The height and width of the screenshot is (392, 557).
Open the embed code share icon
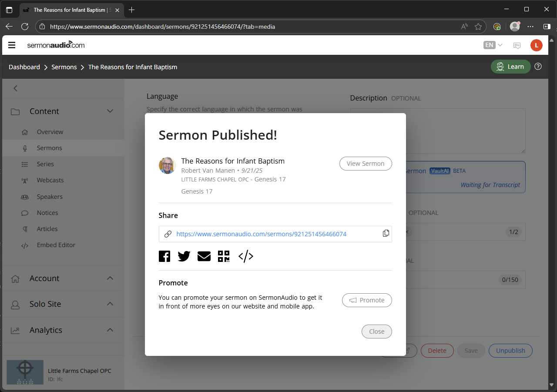point(246,256)
